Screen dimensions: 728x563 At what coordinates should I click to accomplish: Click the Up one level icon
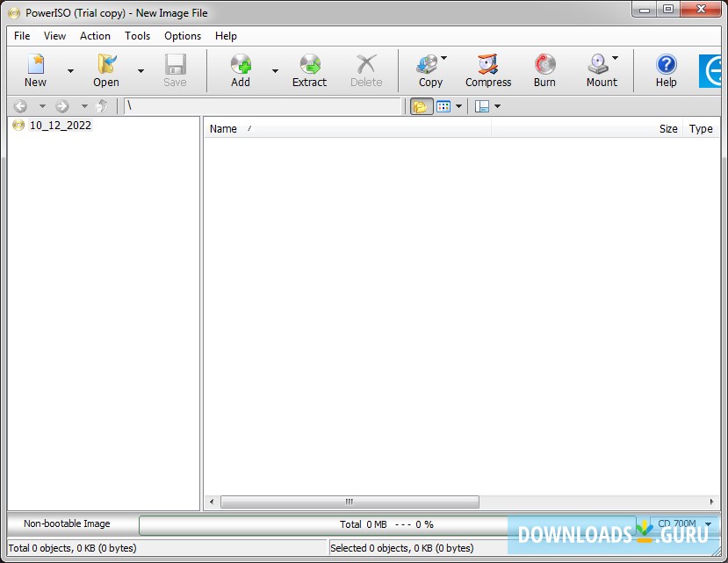coord(102,106)
